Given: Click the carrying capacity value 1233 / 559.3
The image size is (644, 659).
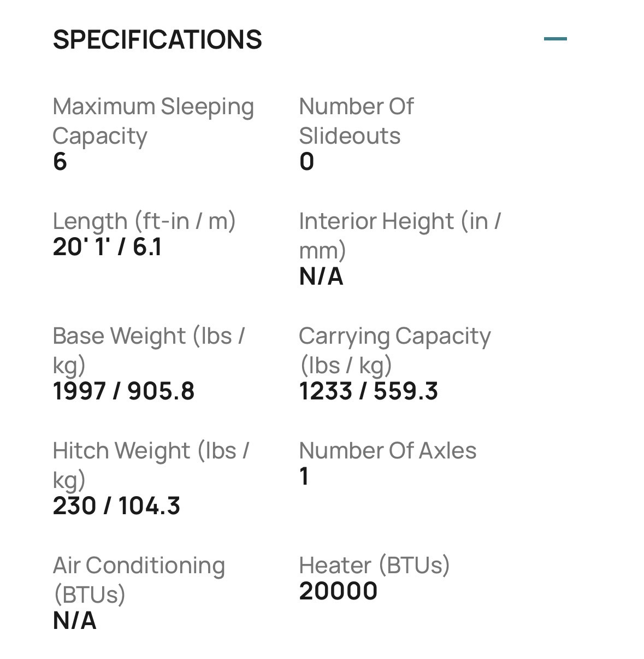Looking at the screenshot, I should pos(369,391).
